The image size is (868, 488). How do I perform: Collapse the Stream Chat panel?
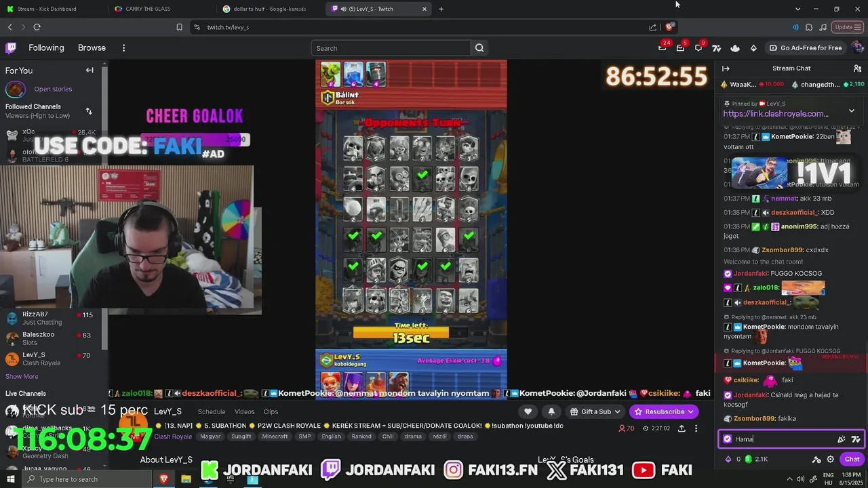point(726,68)
